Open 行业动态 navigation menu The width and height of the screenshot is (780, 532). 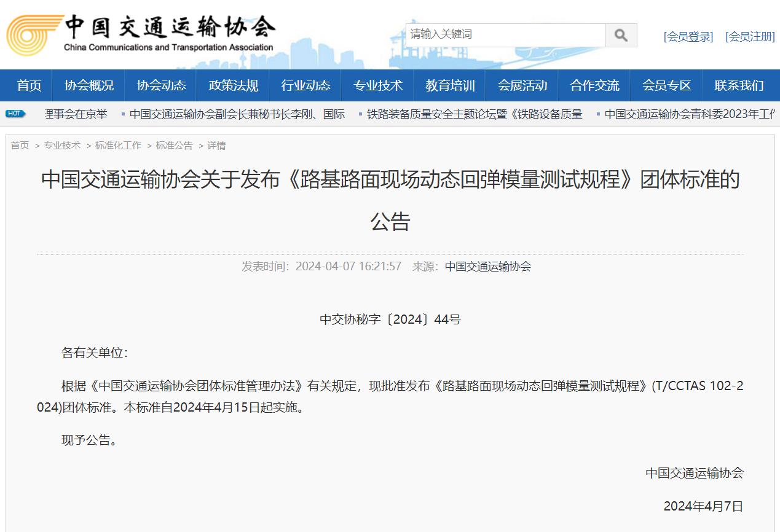[x=305, y=85]
